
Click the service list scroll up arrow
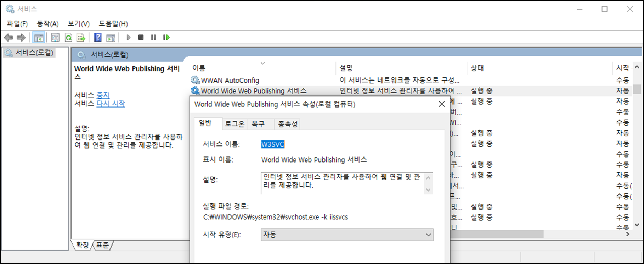[637, 67]
